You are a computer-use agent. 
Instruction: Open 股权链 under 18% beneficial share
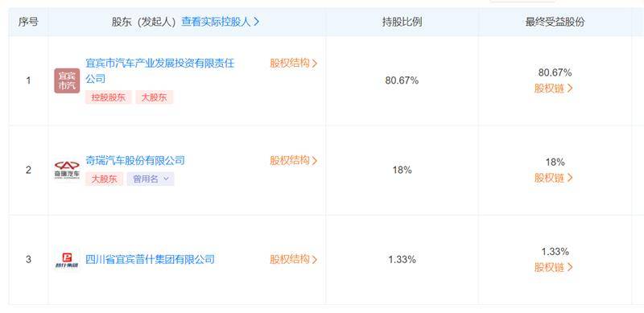click(x=553, y=178)
